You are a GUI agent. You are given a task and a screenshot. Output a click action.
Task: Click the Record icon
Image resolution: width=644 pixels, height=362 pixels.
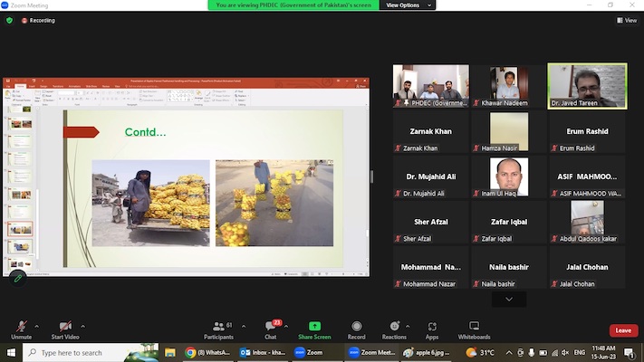pos(357,326)
